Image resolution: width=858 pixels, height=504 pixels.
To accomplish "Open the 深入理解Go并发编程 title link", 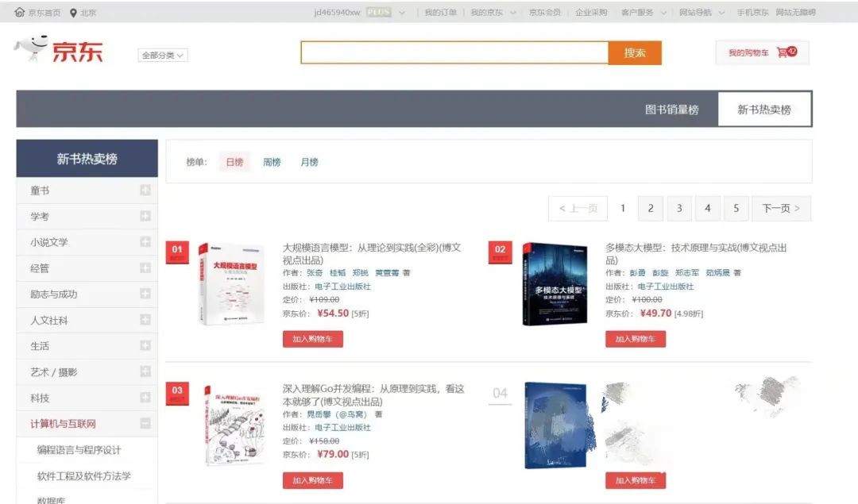I will coord(373,394).
